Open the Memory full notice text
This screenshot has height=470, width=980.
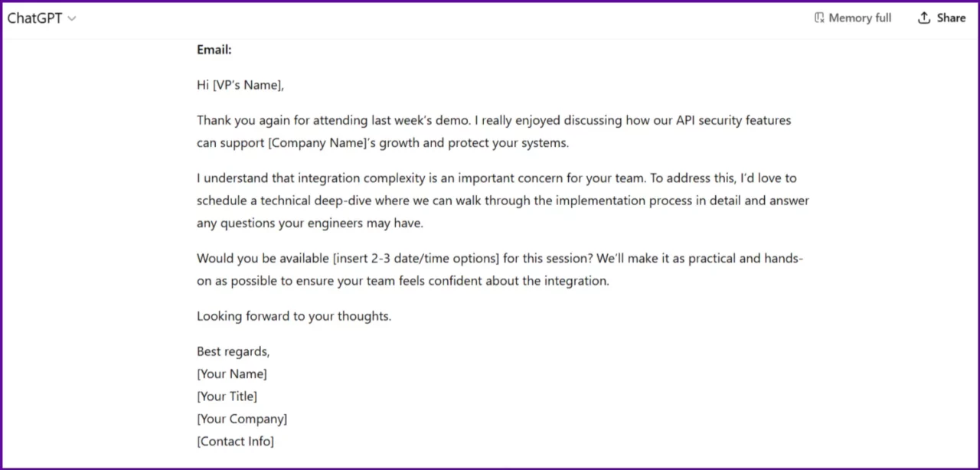[860, 18]
